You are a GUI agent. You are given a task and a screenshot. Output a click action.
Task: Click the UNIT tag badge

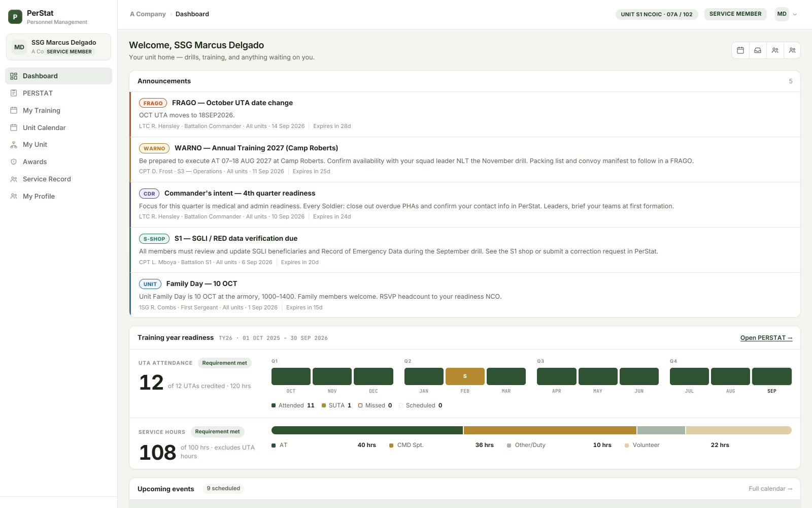click(150, 284)
